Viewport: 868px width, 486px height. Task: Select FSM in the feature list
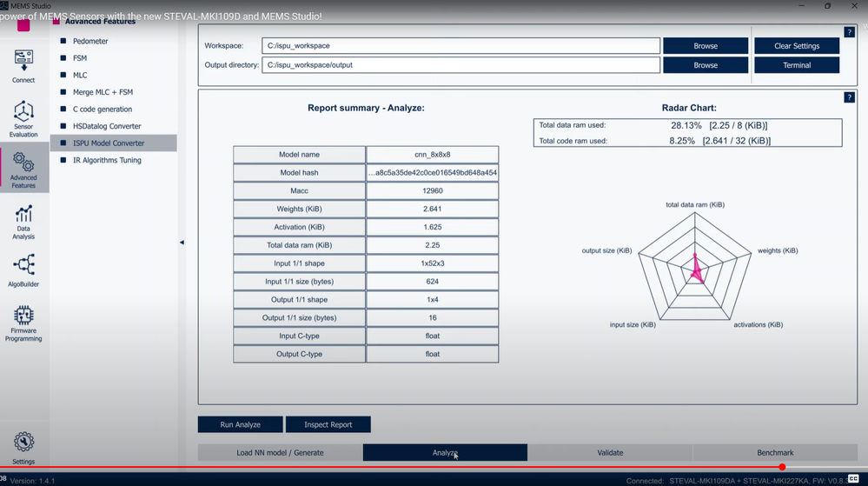(x=80, y=58)
